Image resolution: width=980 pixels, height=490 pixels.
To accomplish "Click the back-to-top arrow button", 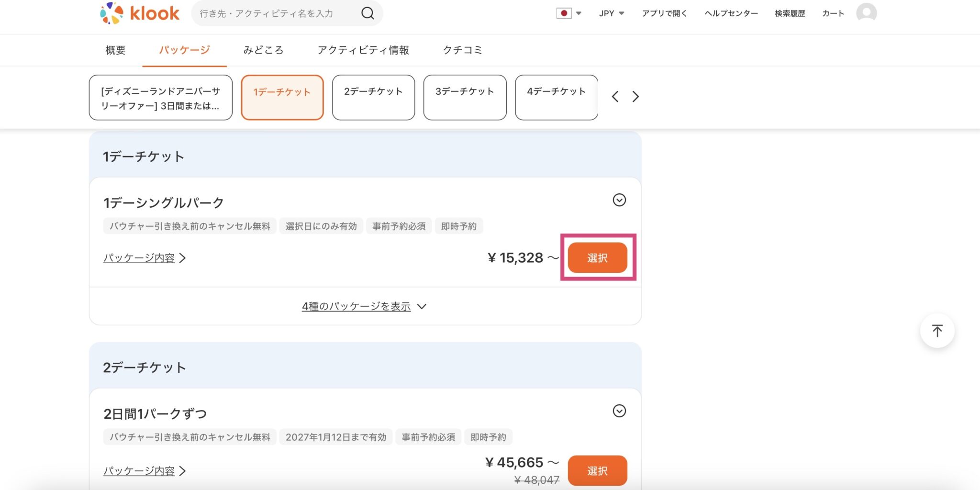I will [937, 330].
